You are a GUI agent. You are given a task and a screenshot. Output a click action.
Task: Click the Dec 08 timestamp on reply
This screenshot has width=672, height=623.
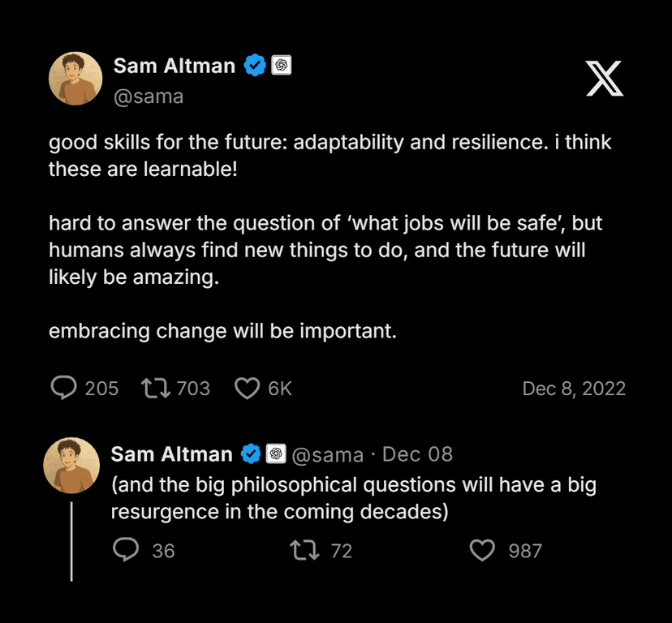(418, 454)
